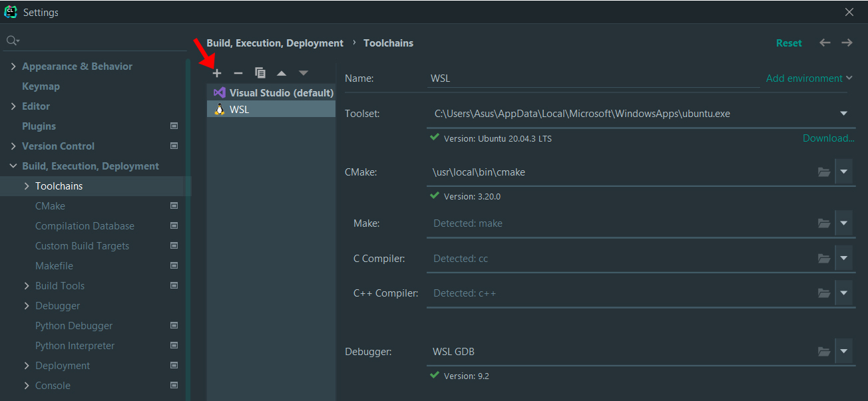This screenshot has width=868, height=401.
Task: Open Makefile settings page
Action: tap(54, 265)
